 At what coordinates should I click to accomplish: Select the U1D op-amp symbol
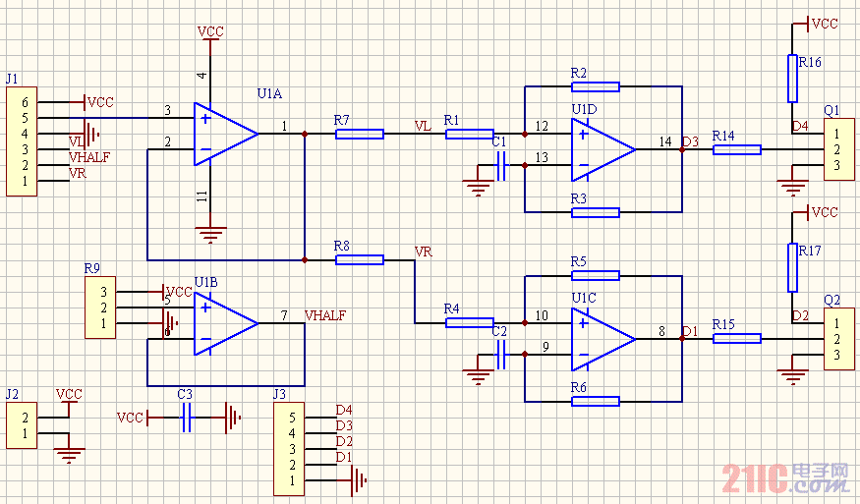pos(601,149)
